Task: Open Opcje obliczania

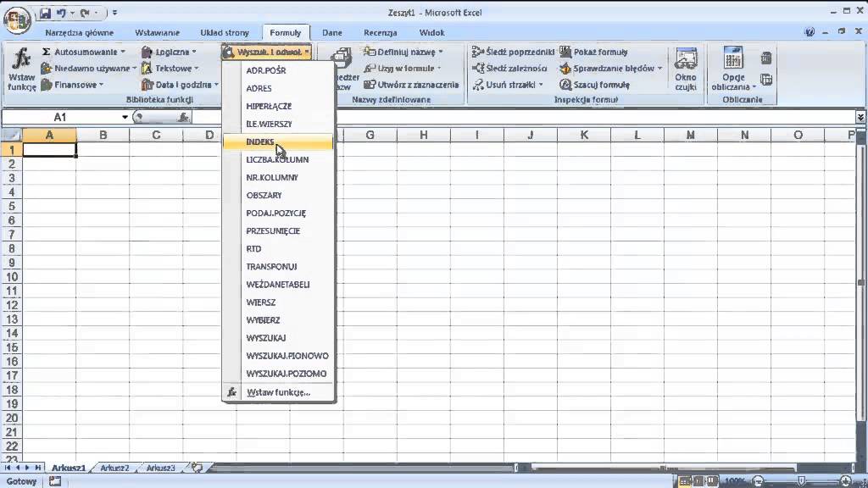Action: [733, 69]
